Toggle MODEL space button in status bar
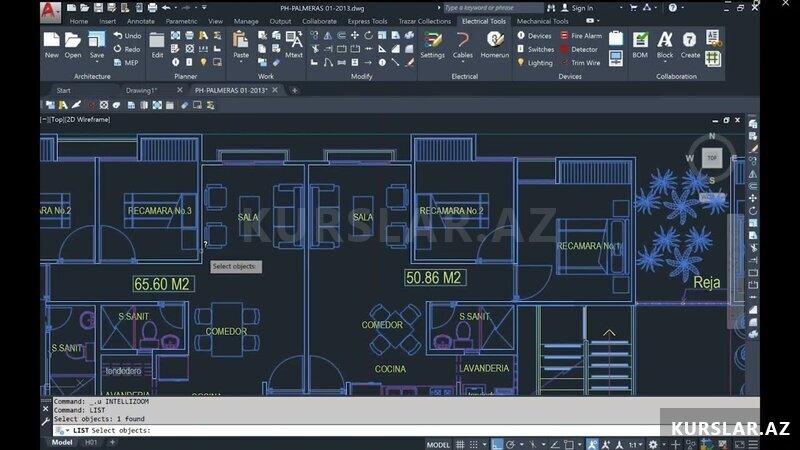 [x=438, y=444]
